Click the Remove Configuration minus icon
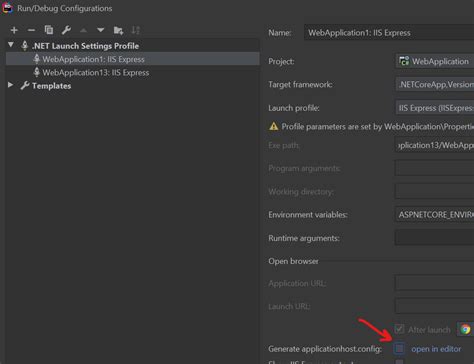The image size is (474, 364). pos(31,30)
